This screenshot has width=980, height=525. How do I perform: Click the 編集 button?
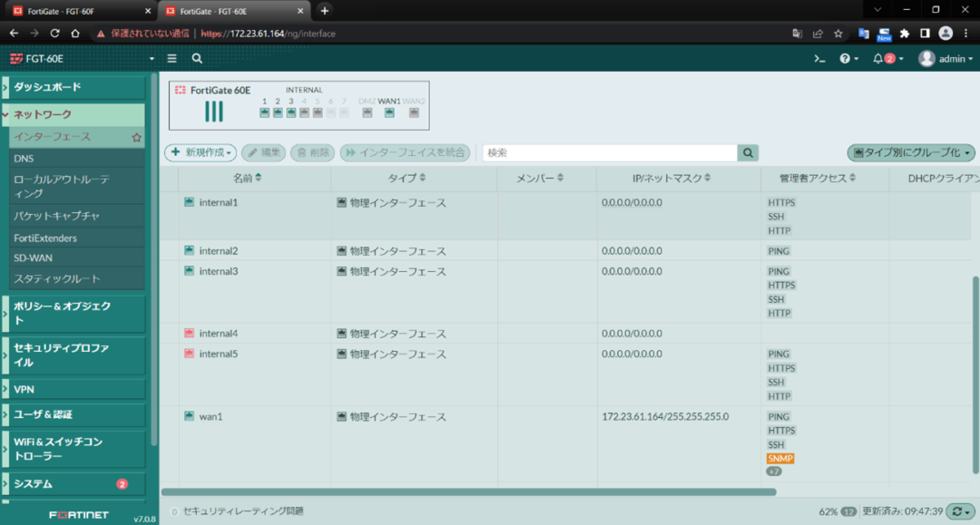point(264,153)
